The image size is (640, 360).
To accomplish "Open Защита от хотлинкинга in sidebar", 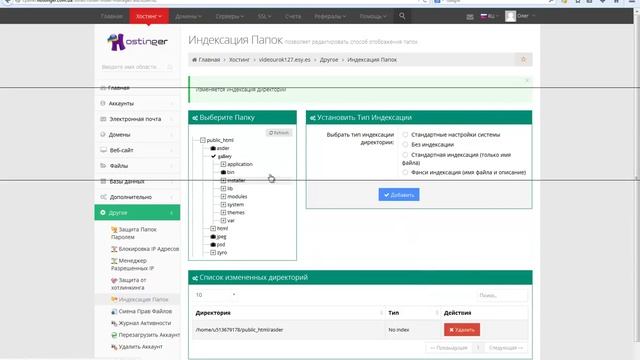I will 129,284.
